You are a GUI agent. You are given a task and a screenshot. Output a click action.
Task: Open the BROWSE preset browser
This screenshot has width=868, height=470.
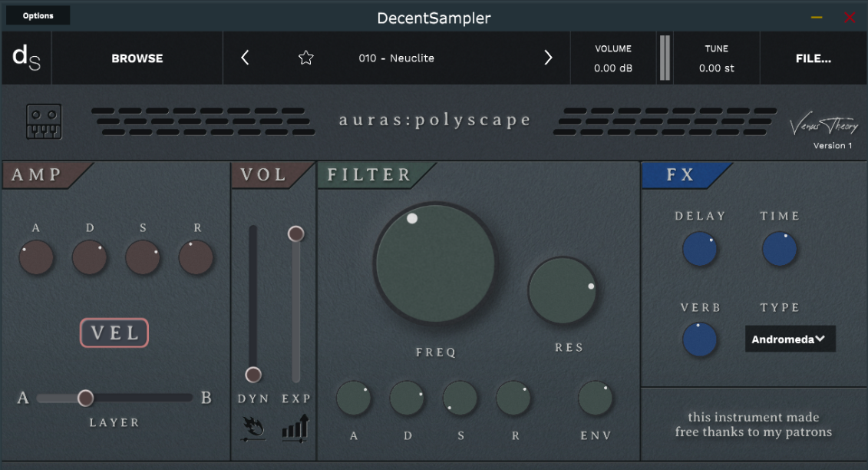[137, 58]
